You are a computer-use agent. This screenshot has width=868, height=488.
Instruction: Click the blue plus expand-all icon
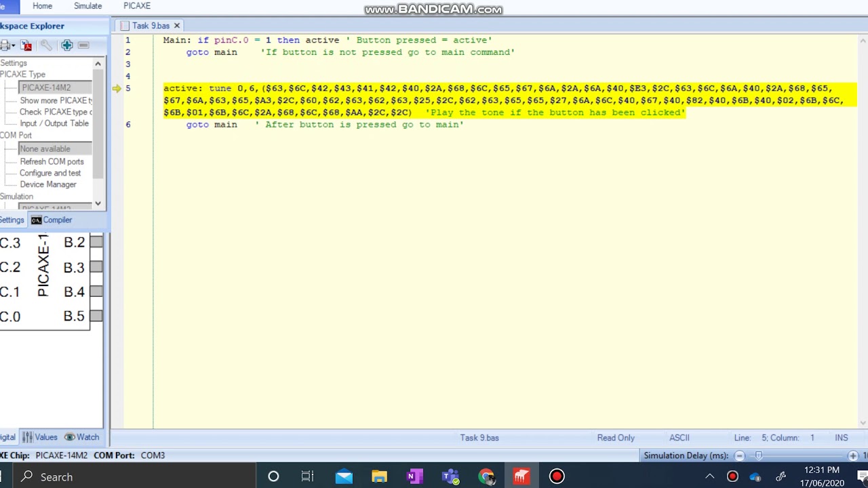pyautogui.click(x=66, y=45)
